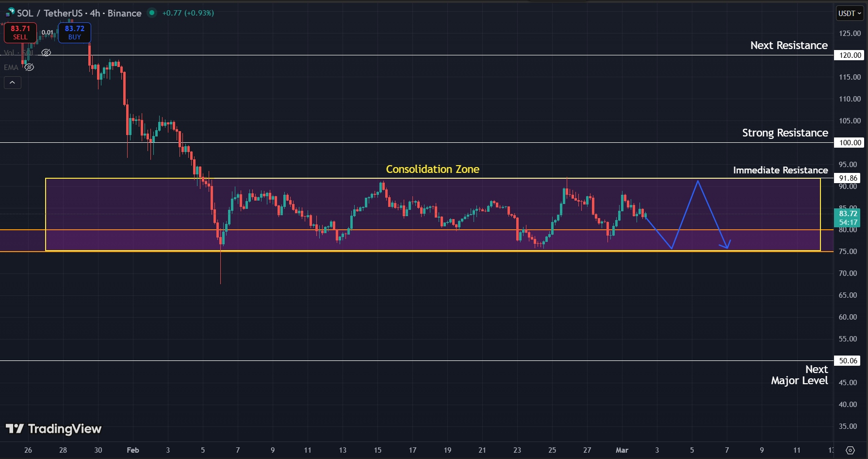Click the SOL coin logo in the chart header

(x=10, y=13)
